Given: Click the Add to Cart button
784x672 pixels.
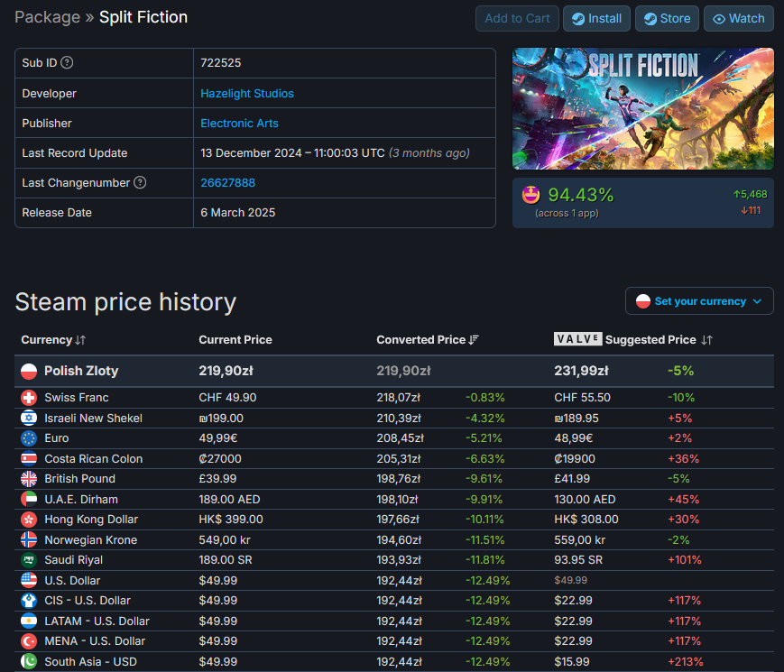Looking at the screenshot, I should [517, 19].
